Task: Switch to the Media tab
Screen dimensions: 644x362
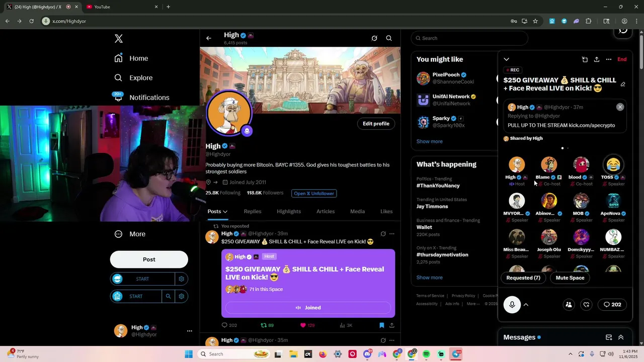Action: [358, 212]
